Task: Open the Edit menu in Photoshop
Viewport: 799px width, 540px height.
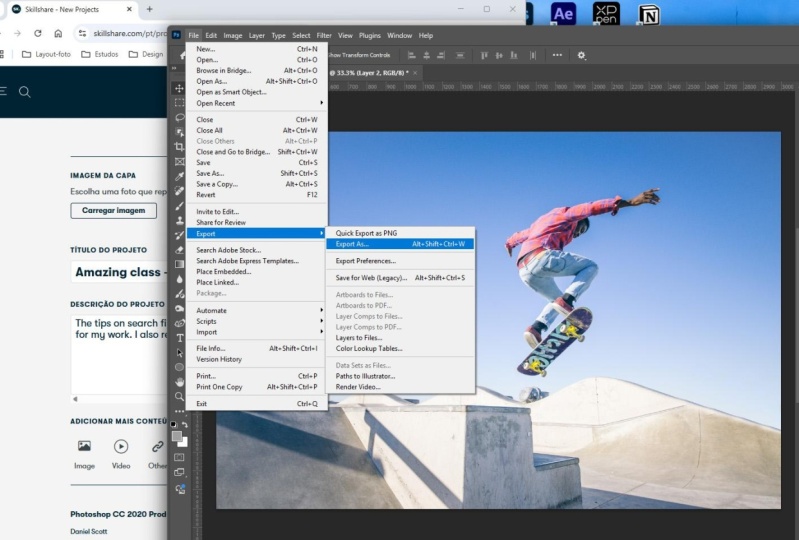Action: 211,36
